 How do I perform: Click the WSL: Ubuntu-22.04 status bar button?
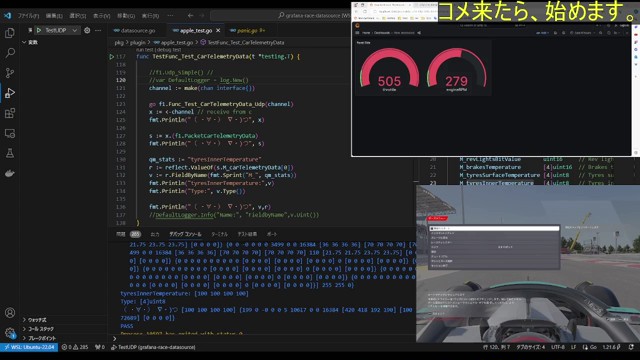click(x=29, y=347)
